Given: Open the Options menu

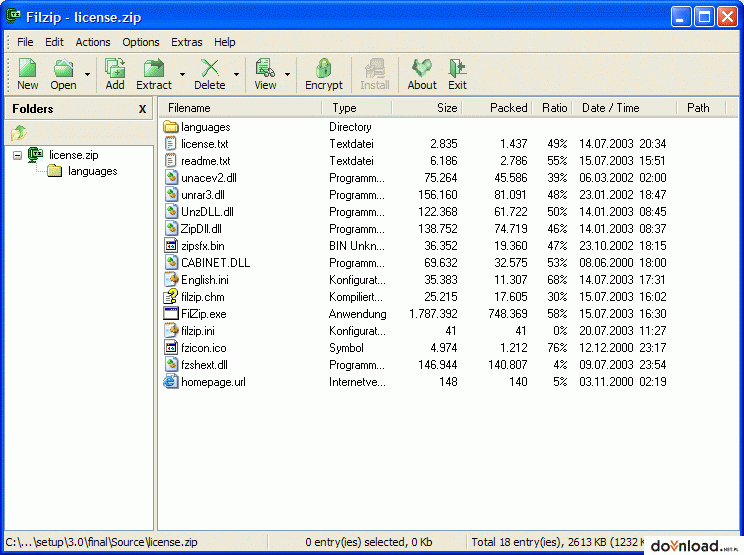Looking at the screenshot, I should coord(141,42).
